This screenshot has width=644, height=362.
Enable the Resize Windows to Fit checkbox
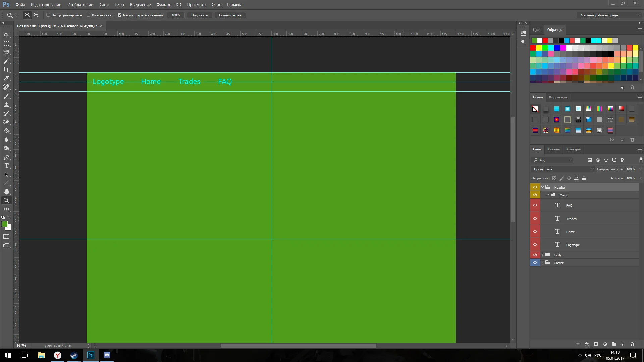coord(48,15)
